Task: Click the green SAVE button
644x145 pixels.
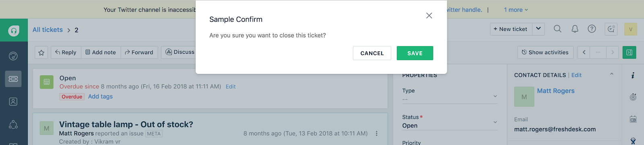Action: click(415, 53)
